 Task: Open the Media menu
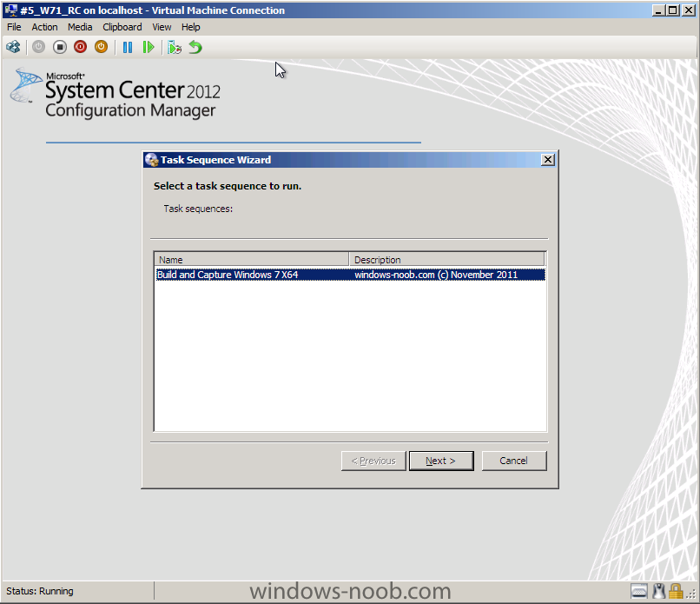(x=80, y=27)
